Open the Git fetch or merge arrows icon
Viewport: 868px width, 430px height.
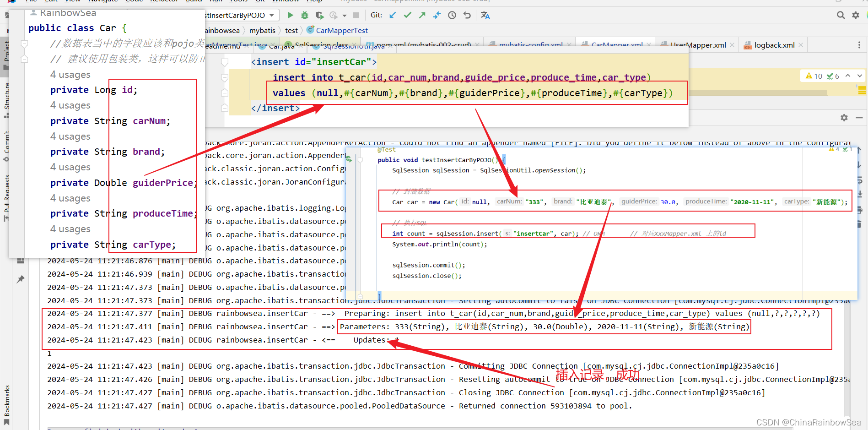(x=437, y=15)
